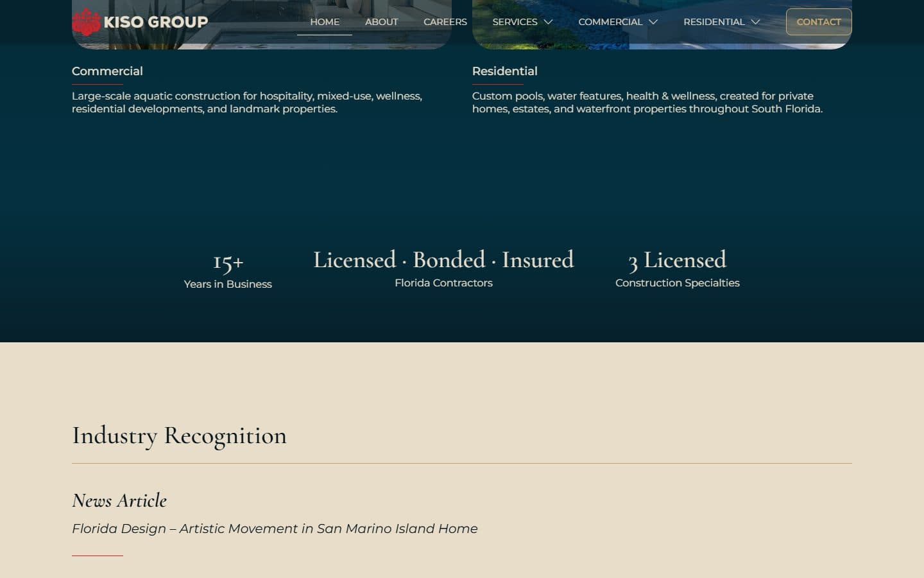Open the Florida Design San Marino article
Image resolution: width=924 pixels, height=578 pixels.
[275, 529]
